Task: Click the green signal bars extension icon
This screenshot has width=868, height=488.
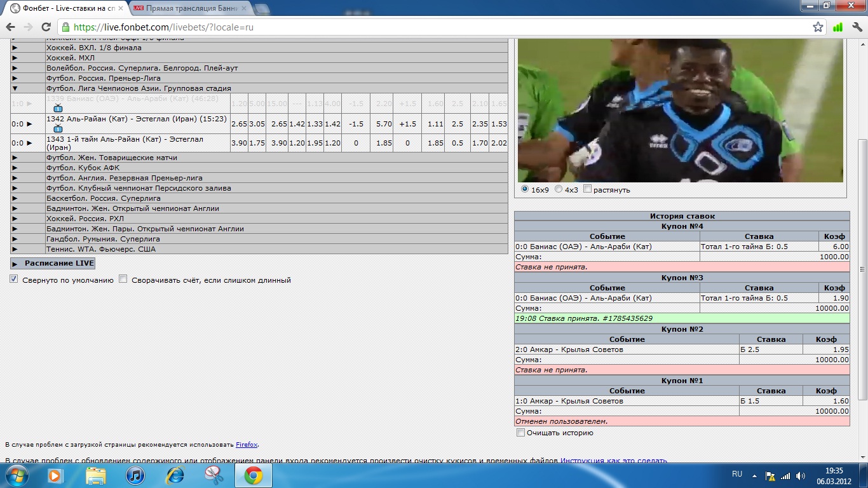Action: [x=837, y=27]
